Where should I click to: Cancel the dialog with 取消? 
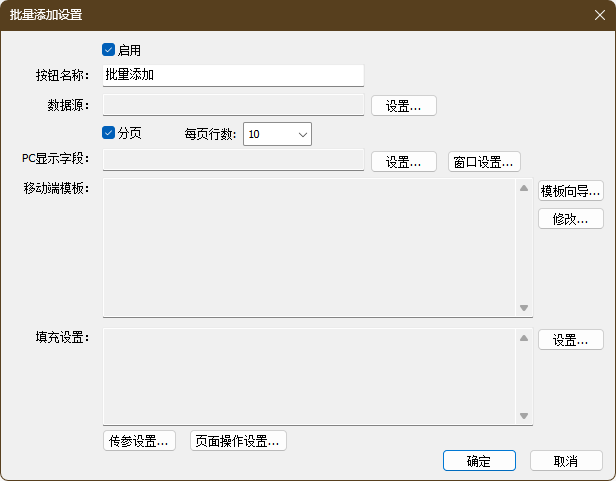pyautogui.click(x=566, y=461)
